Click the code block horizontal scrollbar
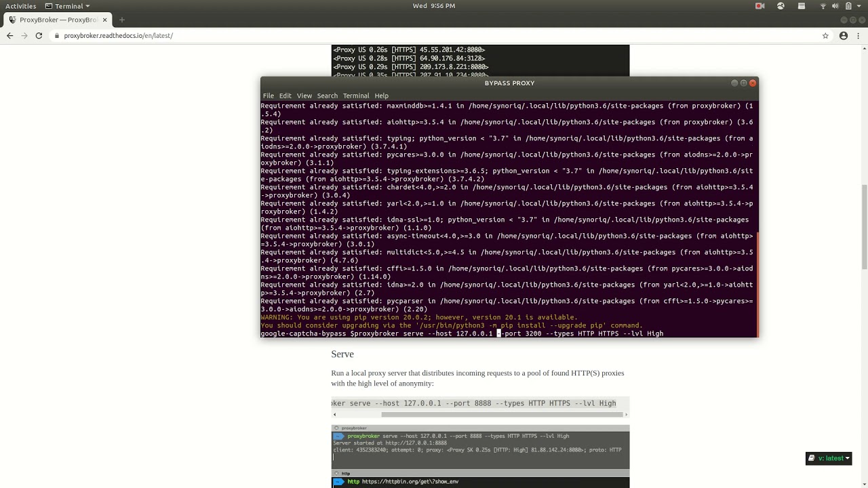Image resolution: width=868 pixels, height=488 pixels. point(502,414)
